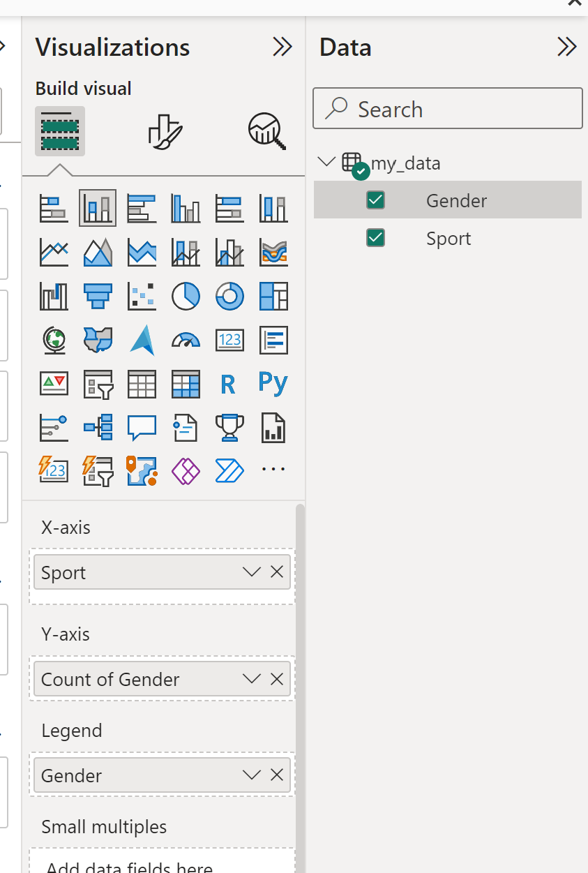Insert the Power Automate visual
588x873 pixels.
pos(229,470)
